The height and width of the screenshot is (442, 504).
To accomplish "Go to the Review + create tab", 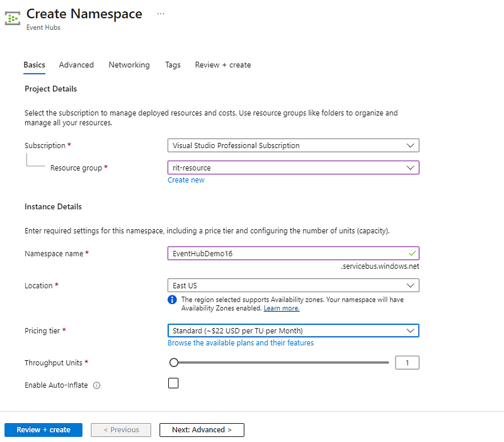I will (x=223, y=65).
